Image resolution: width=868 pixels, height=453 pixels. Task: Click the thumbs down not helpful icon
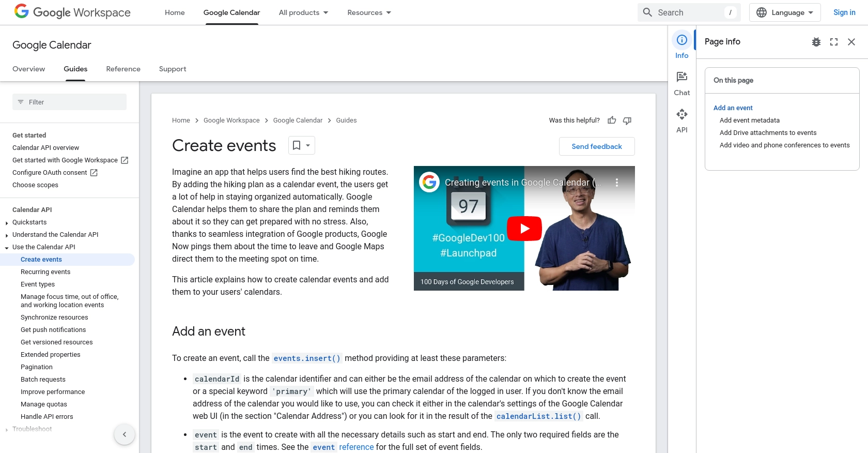pyautogui.click(x=627, y=120)
